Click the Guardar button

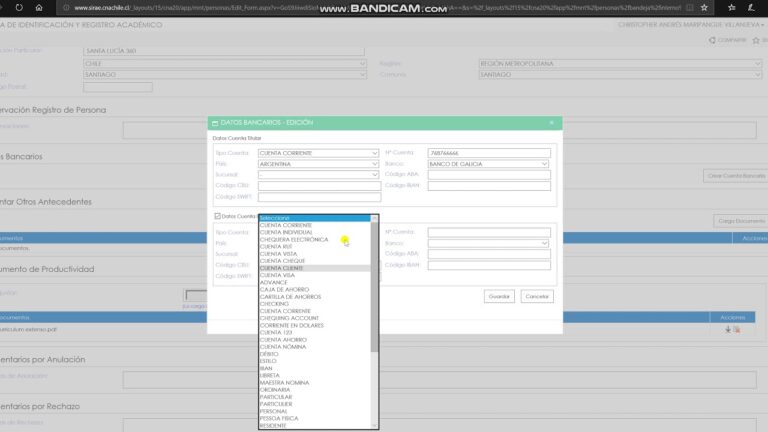(x=499, y=296)
